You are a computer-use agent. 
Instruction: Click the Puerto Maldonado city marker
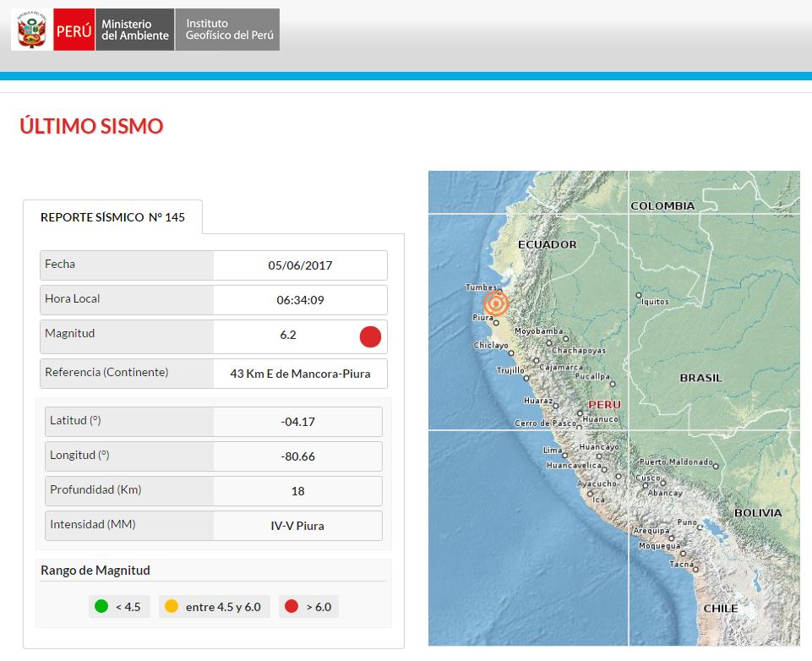tap(717, 467)
